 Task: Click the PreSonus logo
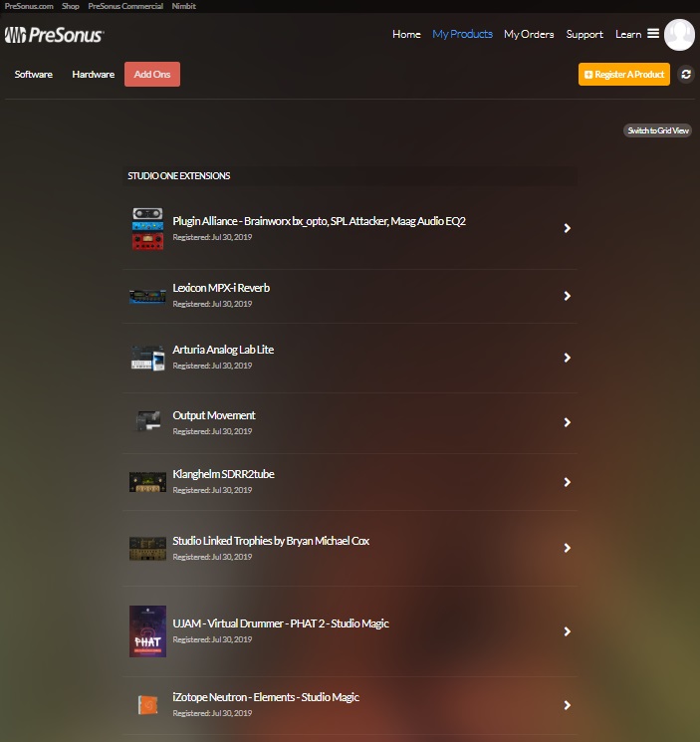[54, 36]
